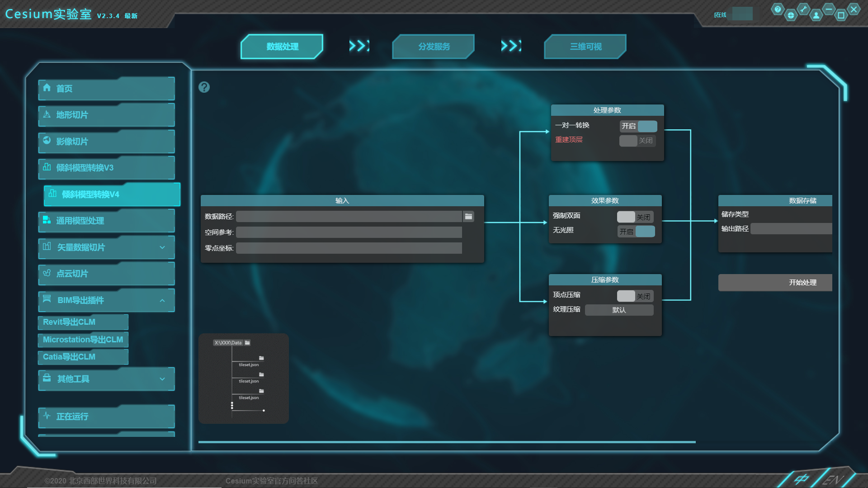Click Microstation导出CLM button
Viewport: 868px width, 488px height.
coord(83,340)
